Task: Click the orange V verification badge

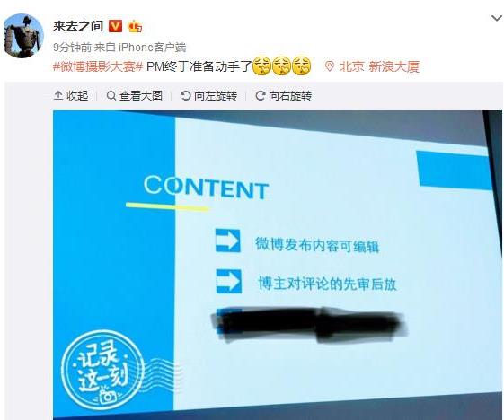Action: pos(116,26)
